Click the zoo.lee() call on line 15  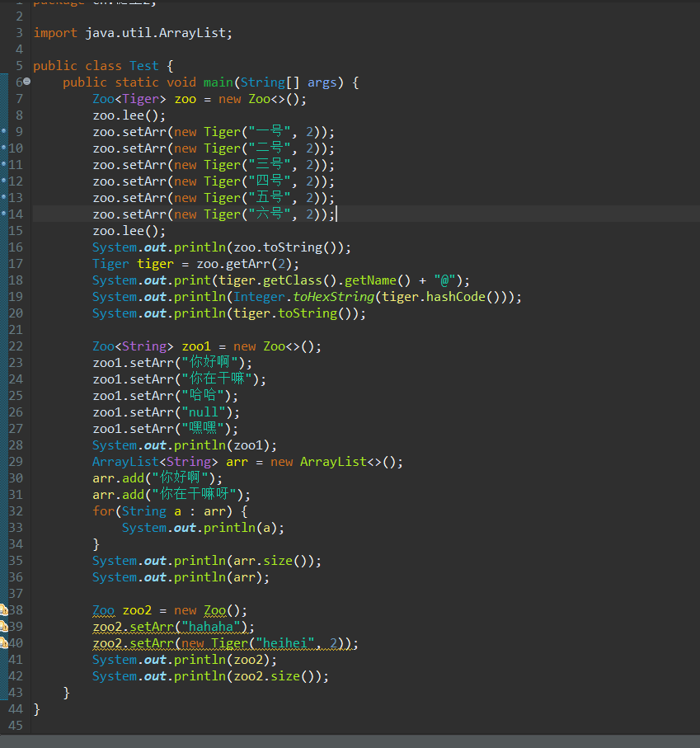(x=129, y=231)
